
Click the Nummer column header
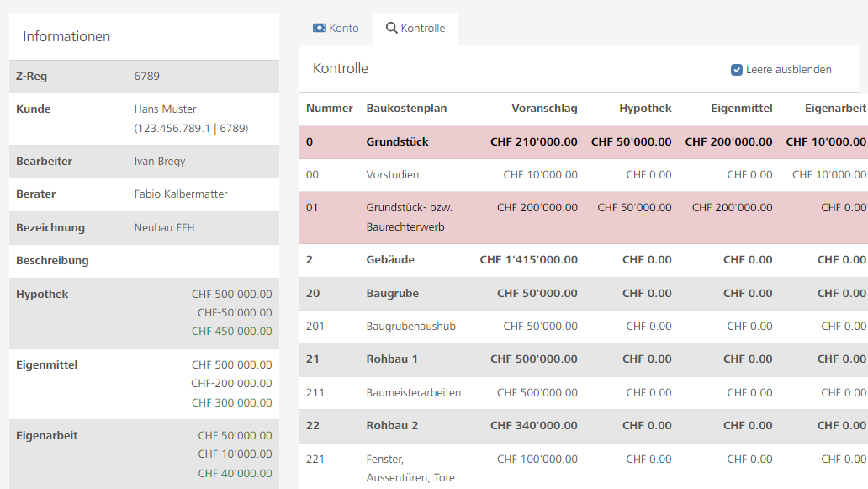330,109
